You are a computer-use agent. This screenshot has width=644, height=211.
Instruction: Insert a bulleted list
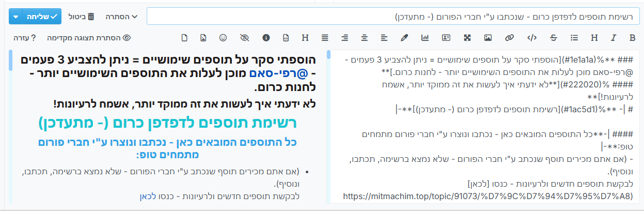tap(574, 37)
